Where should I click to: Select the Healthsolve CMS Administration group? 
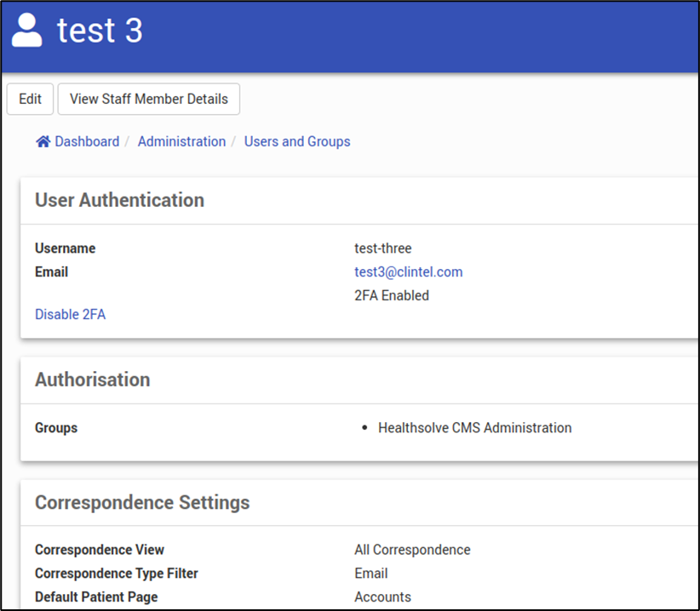(474, 428)
